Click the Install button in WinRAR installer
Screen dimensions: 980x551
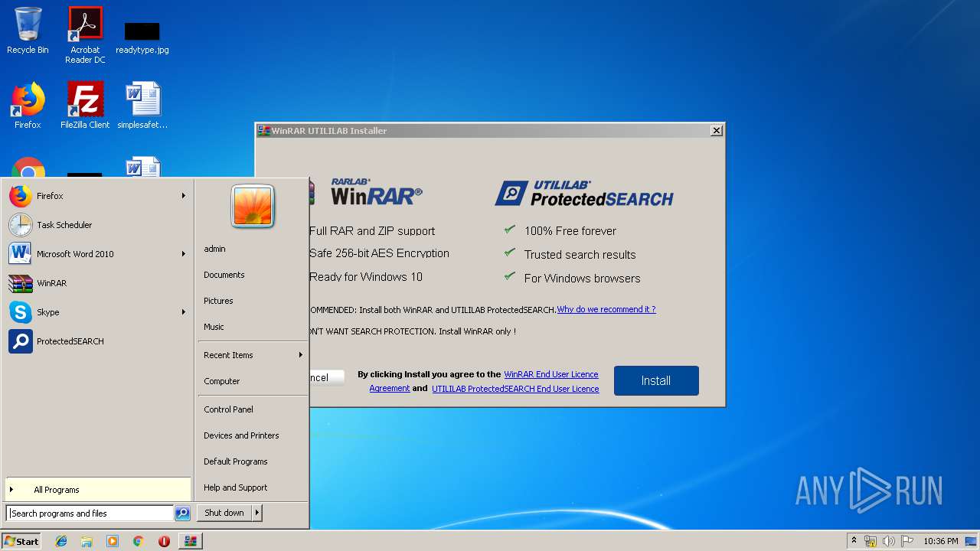(656, 380)
